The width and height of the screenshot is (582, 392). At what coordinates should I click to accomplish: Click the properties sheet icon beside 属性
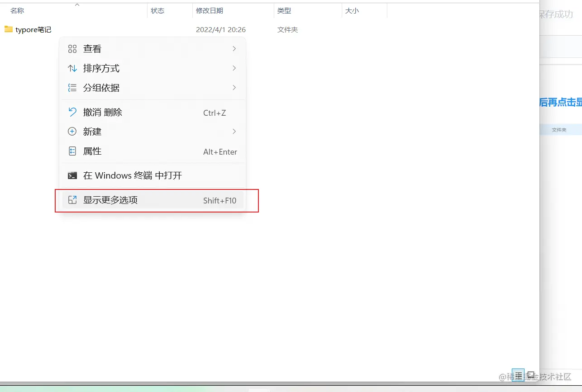(72, 151)
